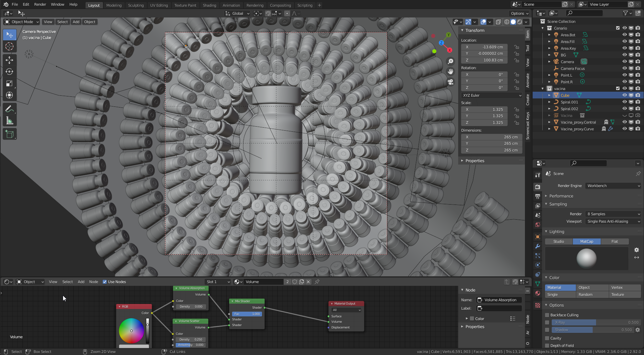Open the Render Engine dropdown
Screen dimensions: 644x355
pyautogui.click(x=613, y=186)
